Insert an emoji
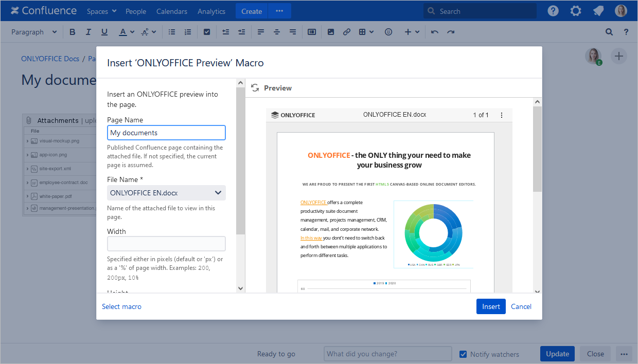The width and height of the screenshot is (638, 364). 388,31
